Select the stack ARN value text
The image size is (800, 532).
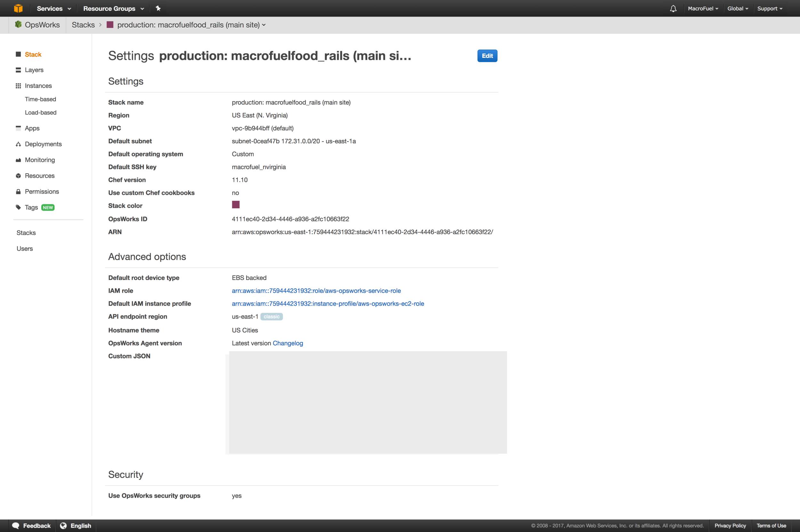pos(362,232)
